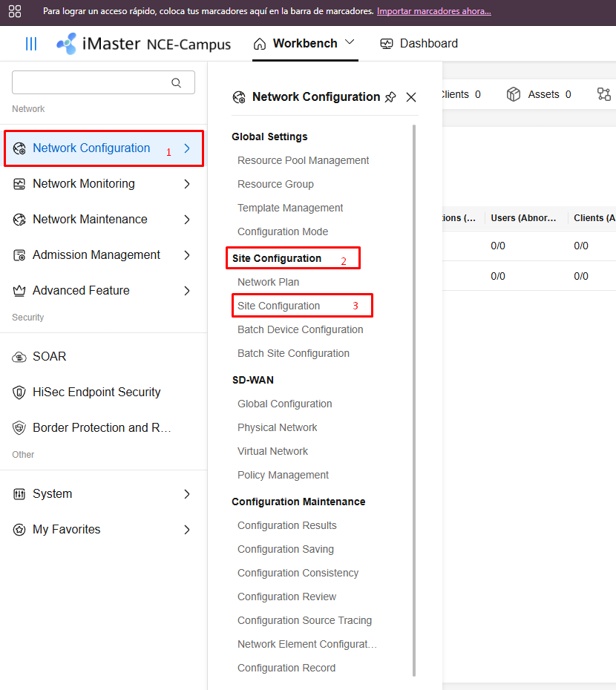The width and height of the screenshot is (616, 690).
Task: Expand the Advanced Feature chevron
Action: point(187,291)
